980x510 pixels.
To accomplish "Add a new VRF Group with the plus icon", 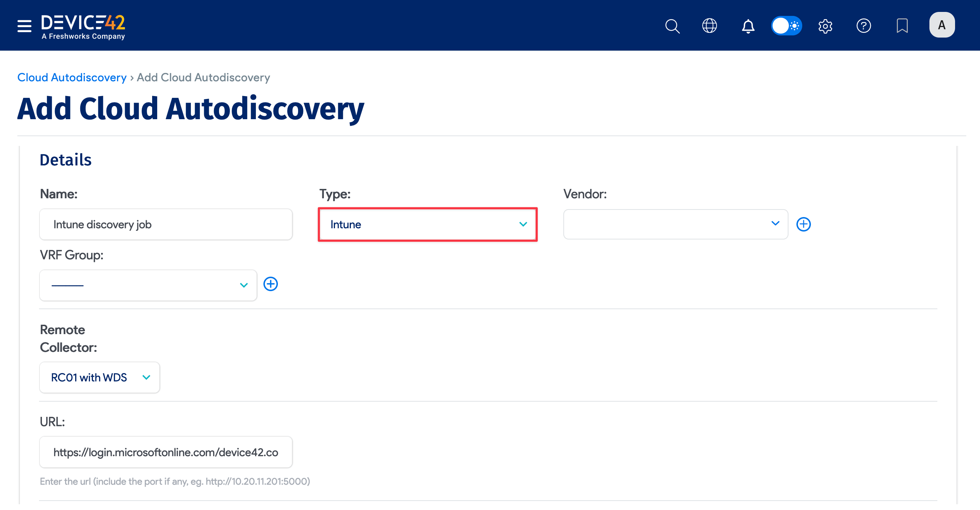I will point(271,284).
